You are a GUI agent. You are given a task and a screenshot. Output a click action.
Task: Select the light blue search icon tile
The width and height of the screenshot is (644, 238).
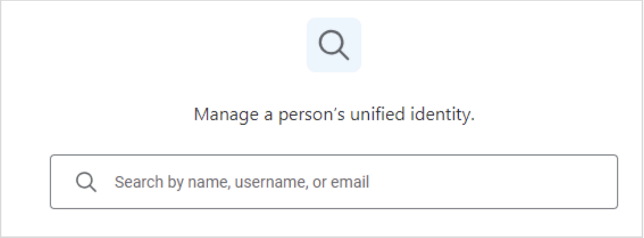[x=333, y=45]
